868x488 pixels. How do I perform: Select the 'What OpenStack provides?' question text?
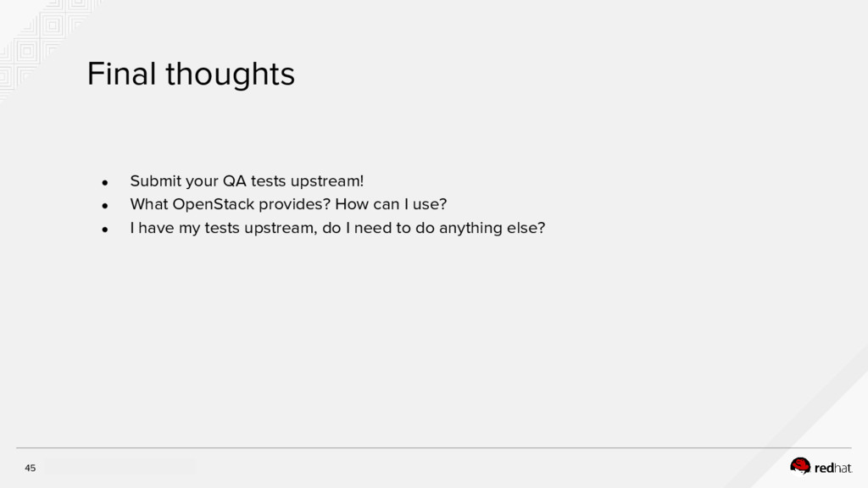(231, 204)
